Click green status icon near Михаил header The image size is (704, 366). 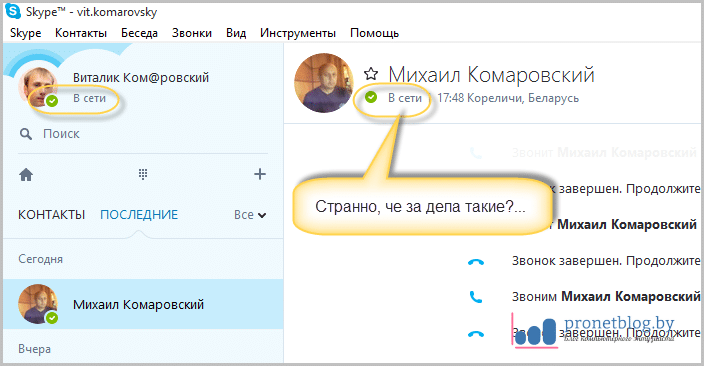[371, 97]
